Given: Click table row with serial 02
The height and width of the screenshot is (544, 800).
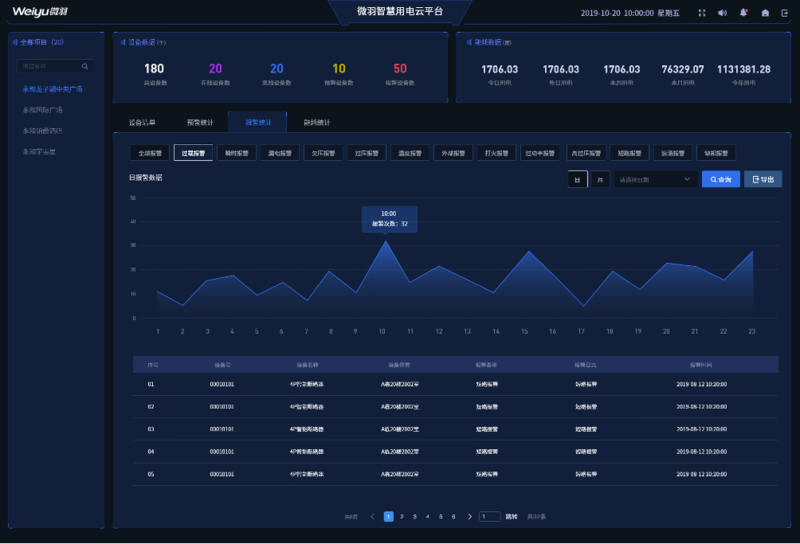Looking at the screenshot, I should tap(456, 407).
